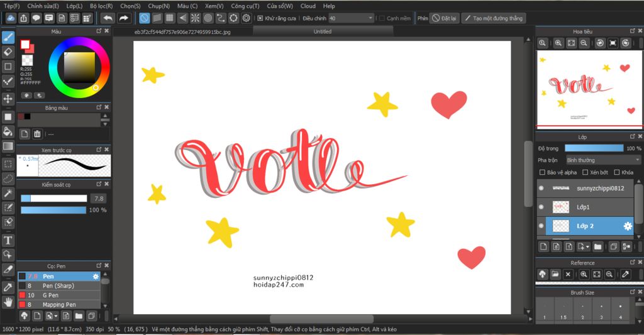Toggle the Khử răng cưa checkbox
Image resolution: width=644 pixels, height=335 pixels.
click(260, 18)
